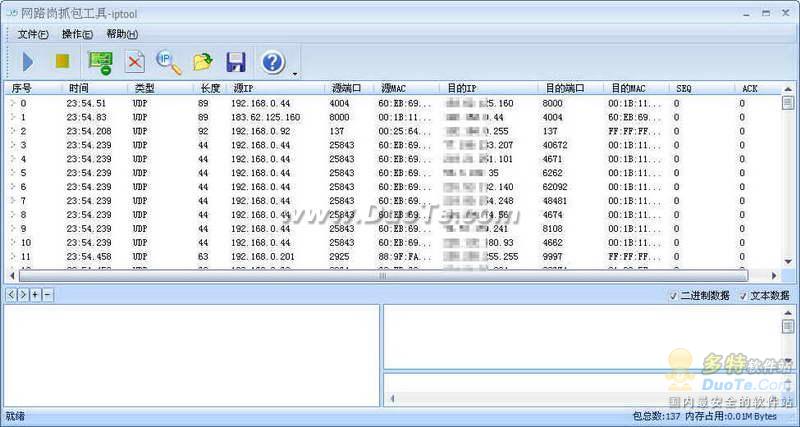The height and width of the screenshot is (427, 800).
Task: Click the next '>' button in detail pane
Action: tap(23, 295)
